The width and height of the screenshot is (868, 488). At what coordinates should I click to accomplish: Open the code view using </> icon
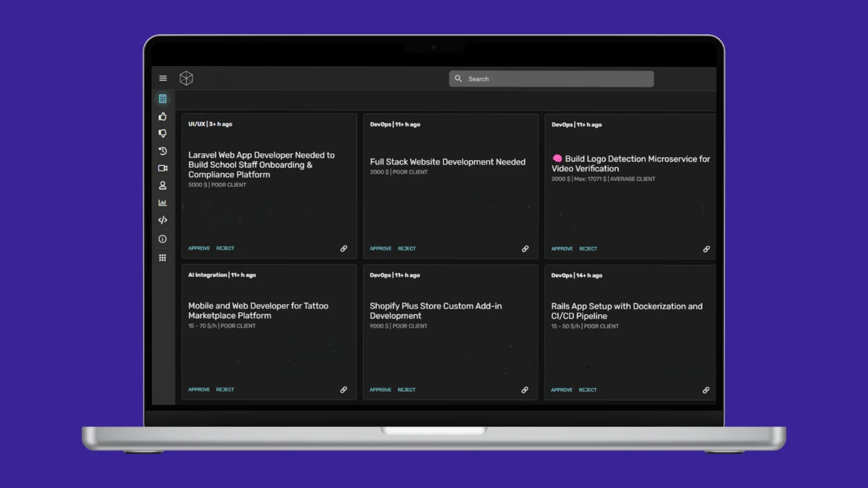163,219
